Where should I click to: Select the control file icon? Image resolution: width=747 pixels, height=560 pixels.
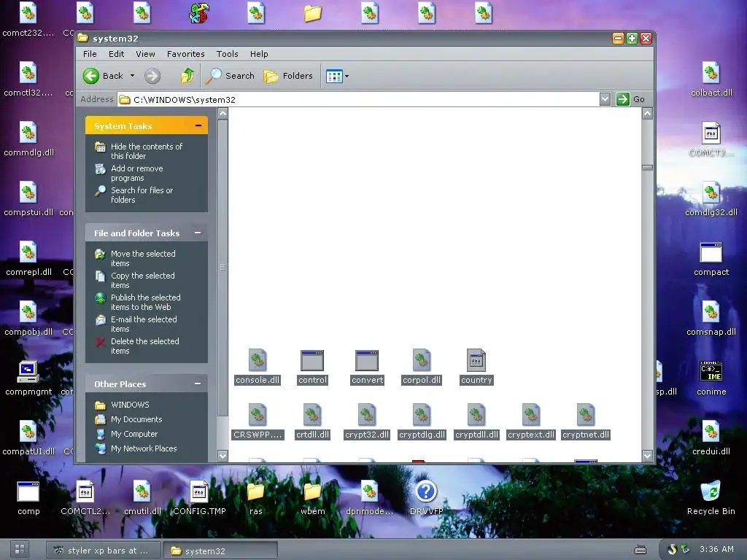pos(312,360)
